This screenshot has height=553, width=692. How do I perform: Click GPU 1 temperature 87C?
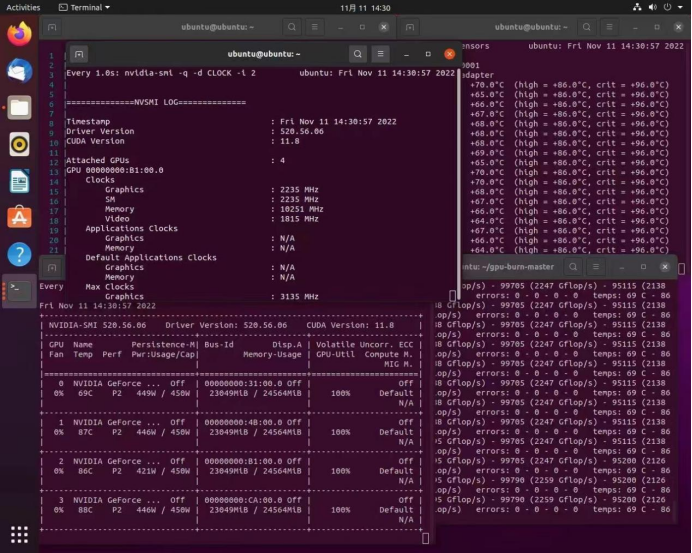85,432
